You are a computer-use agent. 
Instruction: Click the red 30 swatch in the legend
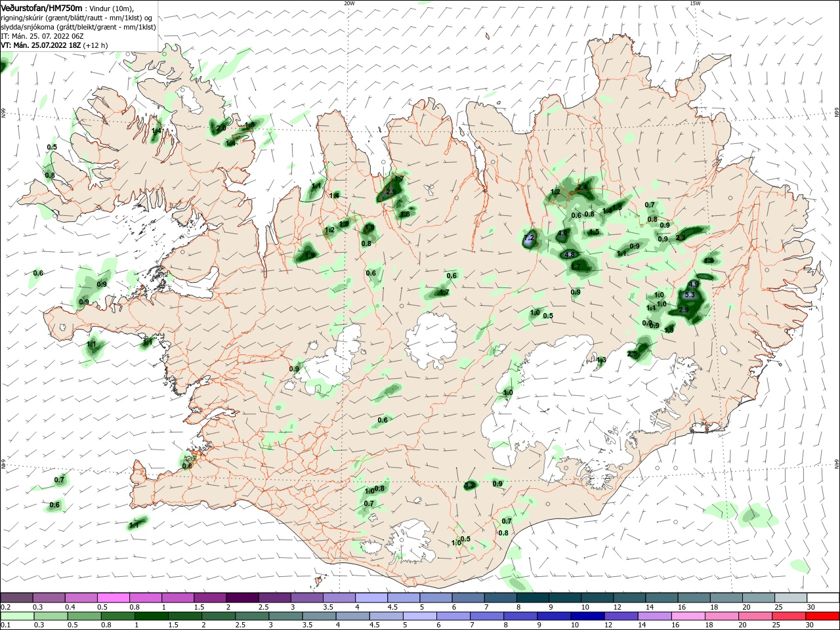[822, 616]
